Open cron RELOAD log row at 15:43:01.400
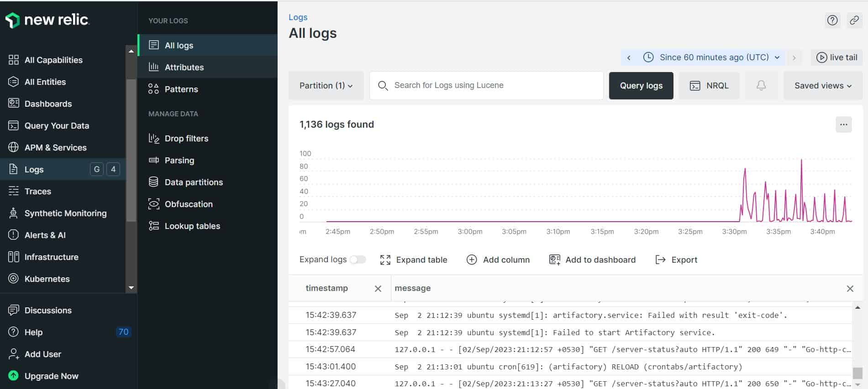Viewport: 868px width, 389px height. tap(570, 367)
